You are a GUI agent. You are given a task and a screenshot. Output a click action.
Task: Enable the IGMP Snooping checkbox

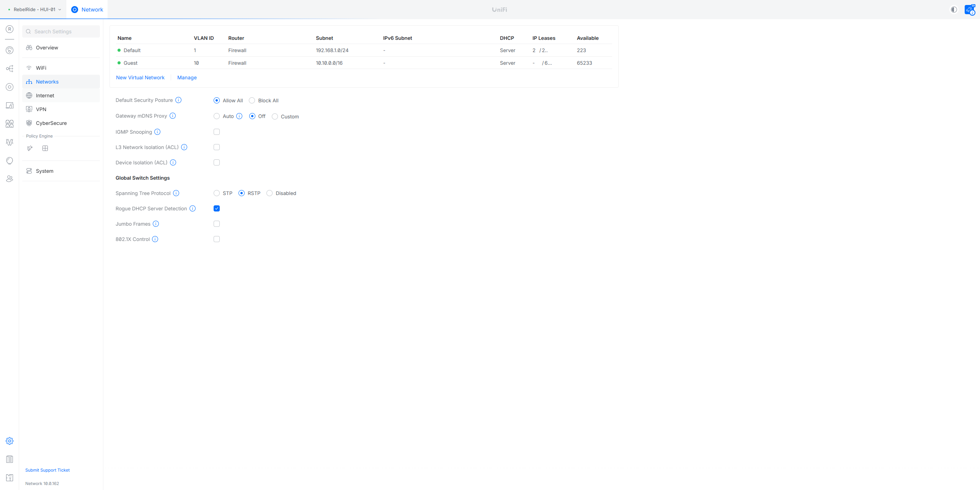217,132
